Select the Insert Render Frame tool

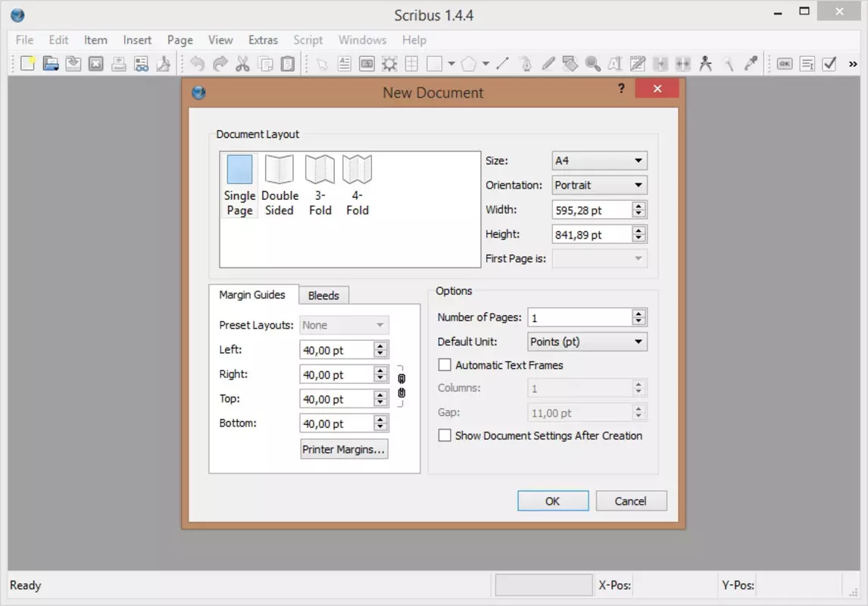390,64
